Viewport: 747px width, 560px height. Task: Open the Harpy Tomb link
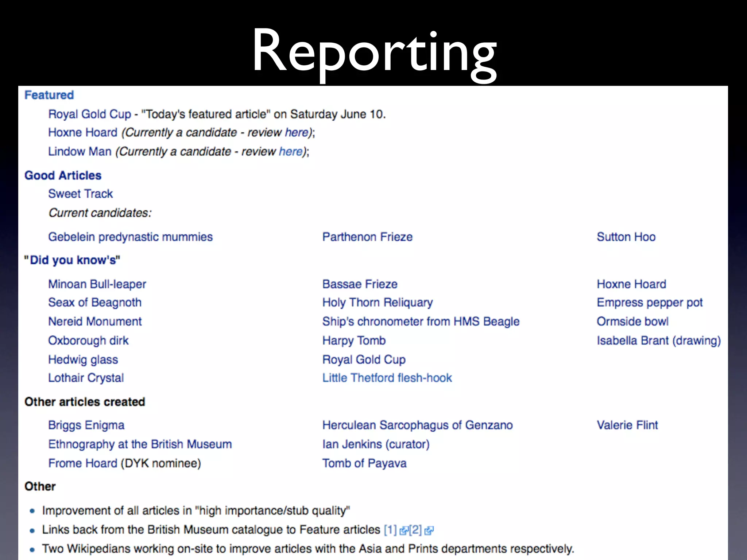(x=354, y=341)
